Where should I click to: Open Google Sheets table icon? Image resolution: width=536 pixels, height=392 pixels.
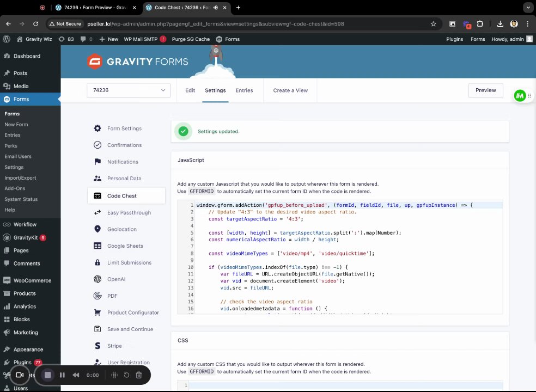tap(98, 246)
